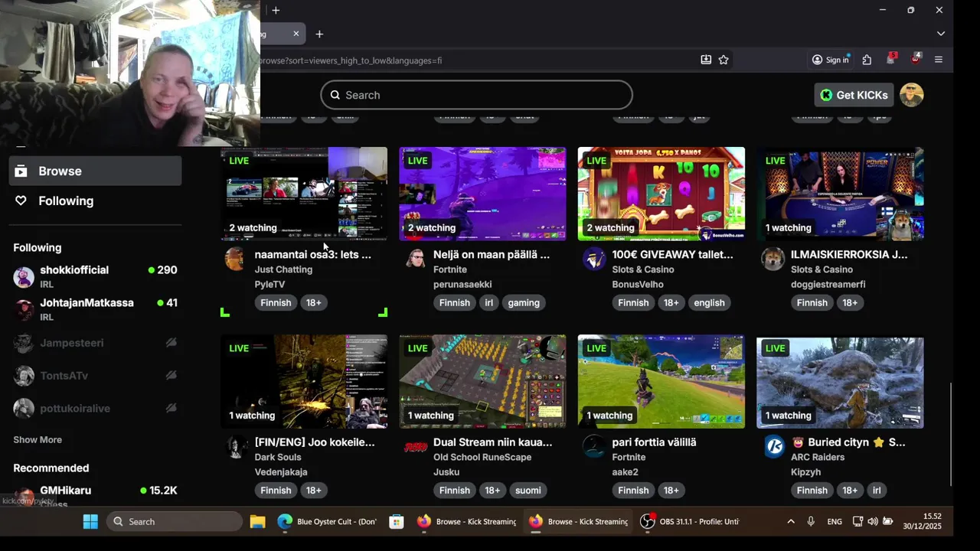Viewport: 980px width, 551px height.
Task: Expand the Following list with Show More
Action: click(38, 439)
